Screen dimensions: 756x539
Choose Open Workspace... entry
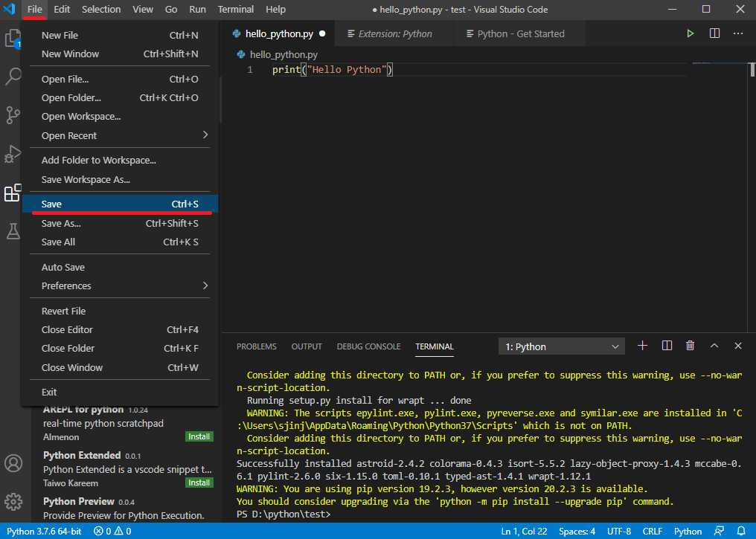point(120,117)
